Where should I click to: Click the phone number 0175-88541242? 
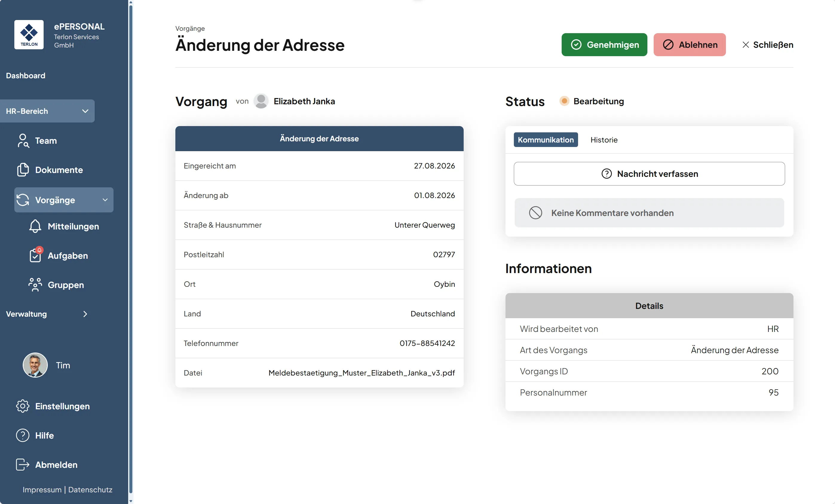coord(427,343)
